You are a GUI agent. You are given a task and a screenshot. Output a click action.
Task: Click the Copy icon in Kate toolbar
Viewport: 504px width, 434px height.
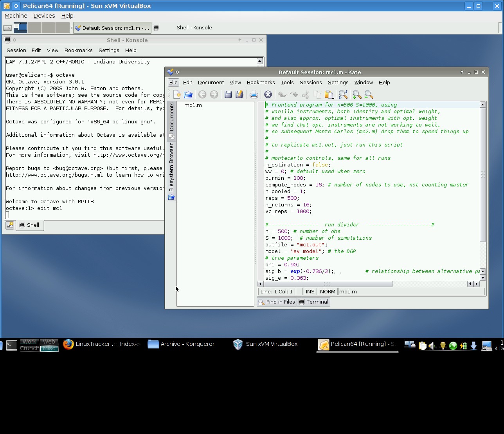tap(317, 94)
